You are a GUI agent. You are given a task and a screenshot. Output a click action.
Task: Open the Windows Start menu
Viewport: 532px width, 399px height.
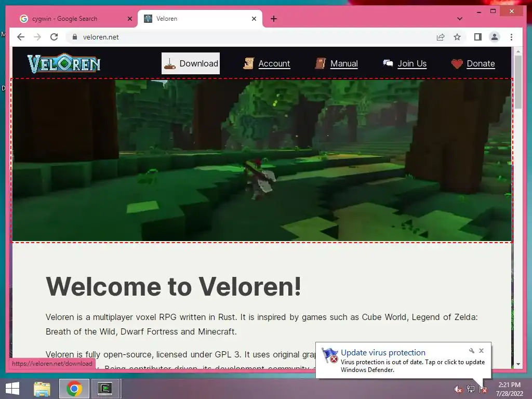pos(12,389)
